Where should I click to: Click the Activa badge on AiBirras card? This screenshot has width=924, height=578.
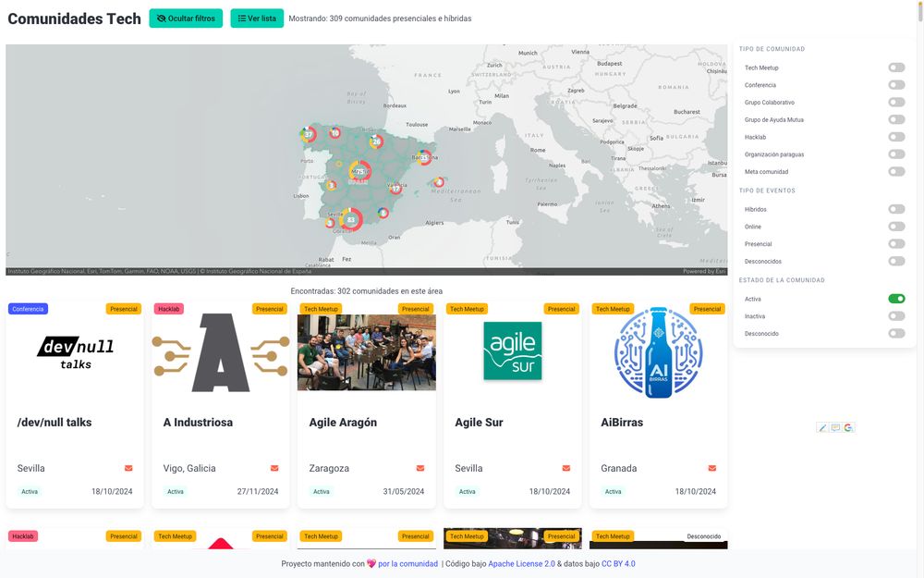[613, 491]
